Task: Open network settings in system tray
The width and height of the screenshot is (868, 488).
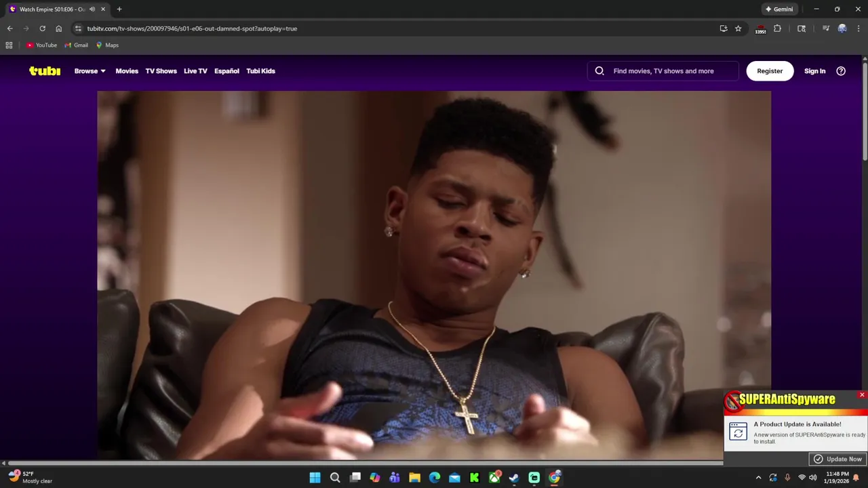Action: click(x=802, y=478)
